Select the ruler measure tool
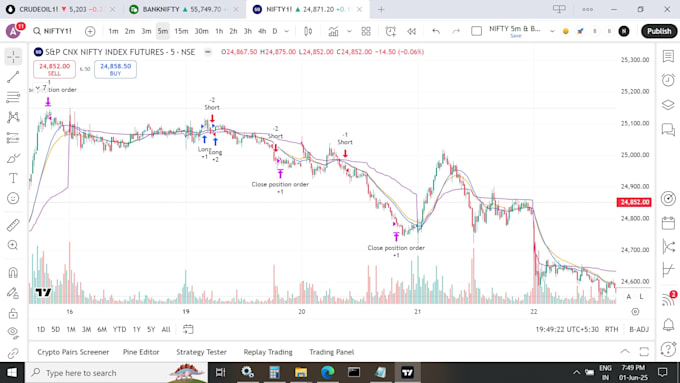Image resolution: width=680 pixels, height=383 pixels. pos(13,225)
